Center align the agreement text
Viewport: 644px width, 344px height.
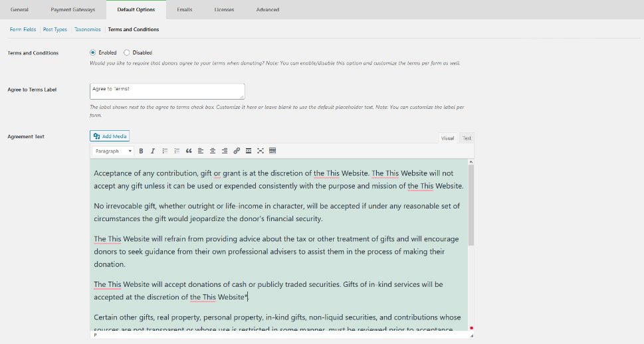pyautogui.click(x=213, y=151)
